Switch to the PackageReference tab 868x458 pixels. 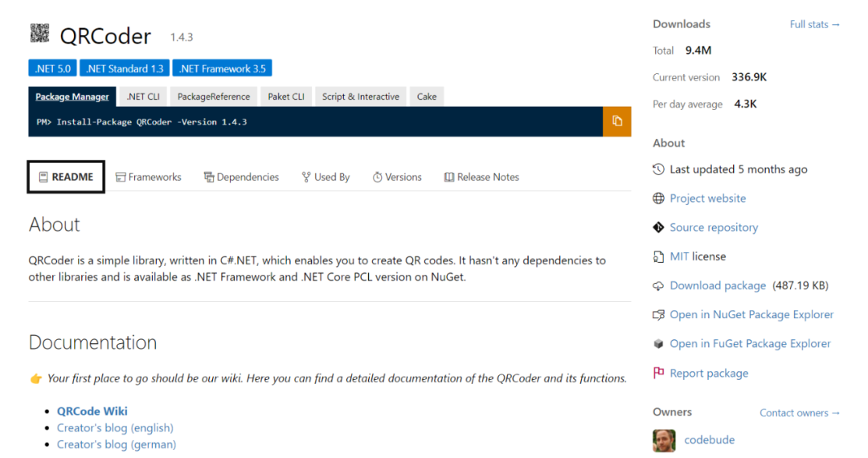pos(214,96)
